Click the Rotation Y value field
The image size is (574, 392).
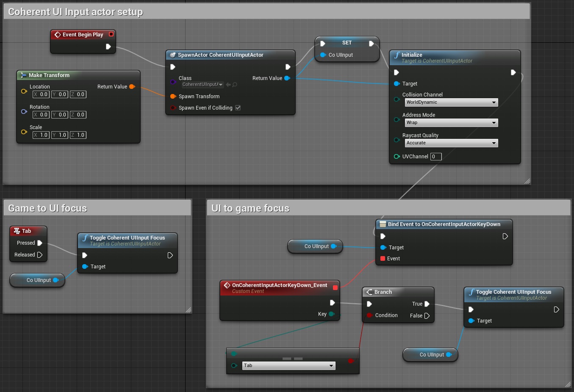(x=60, y=115)
